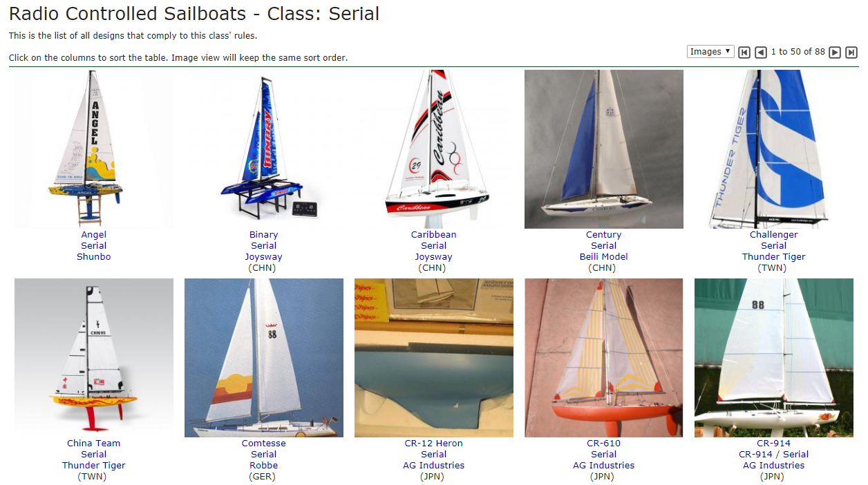868x485 pixels.
Task: Follow the Robbe manufacturer link
Action: tap(264, 466)
